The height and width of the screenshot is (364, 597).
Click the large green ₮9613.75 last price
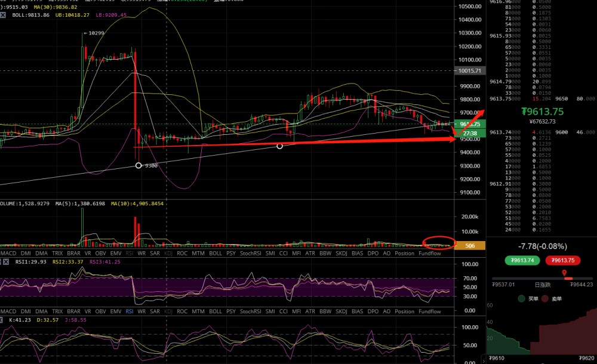point(542,111)
